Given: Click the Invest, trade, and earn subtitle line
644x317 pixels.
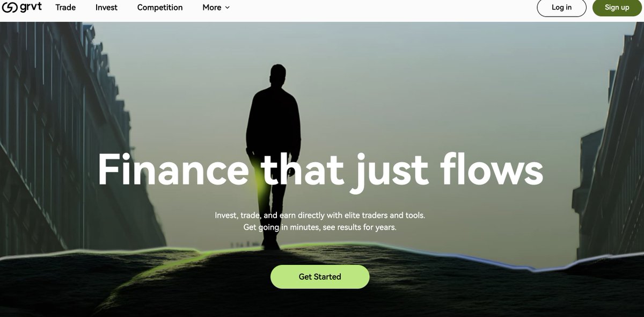Looking at the screenshot, I should tap(320, 215).
